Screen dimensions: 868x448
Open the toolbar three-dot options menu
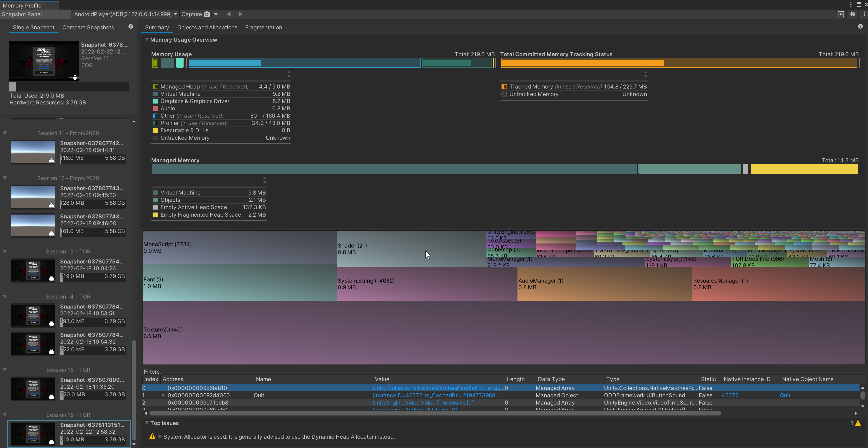click(x=864, y=14)
